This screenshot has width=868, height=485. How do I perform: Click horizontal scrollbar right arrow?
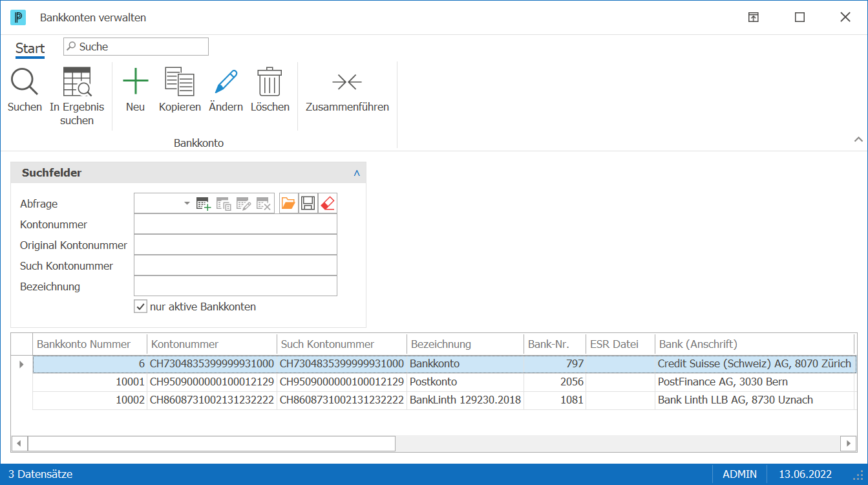848,444
